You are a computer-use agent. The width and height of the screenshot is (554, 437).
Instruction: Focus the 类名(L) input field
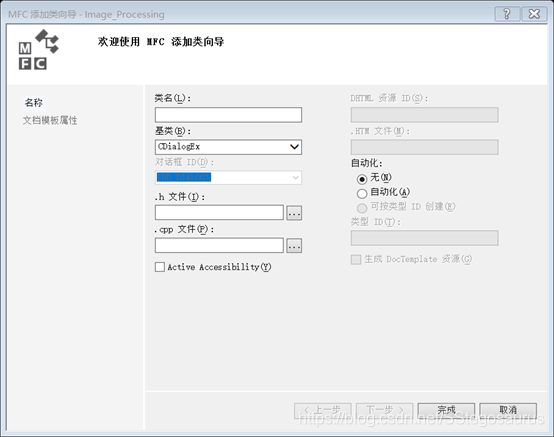[228, 115]
